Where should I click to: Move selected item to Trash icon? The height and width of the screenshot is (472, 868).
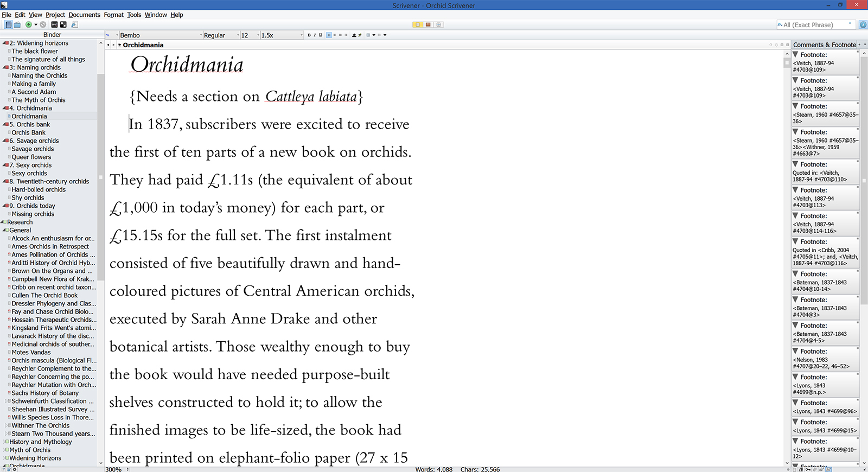pyautogui.click(x=43, y=24)
